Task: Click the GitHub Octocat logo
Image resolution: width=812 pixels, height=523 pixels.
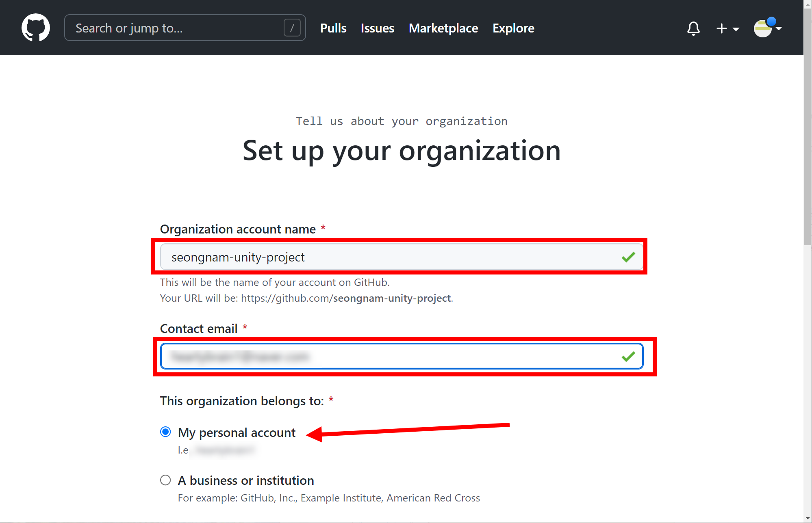Action: tap(36, 28)
